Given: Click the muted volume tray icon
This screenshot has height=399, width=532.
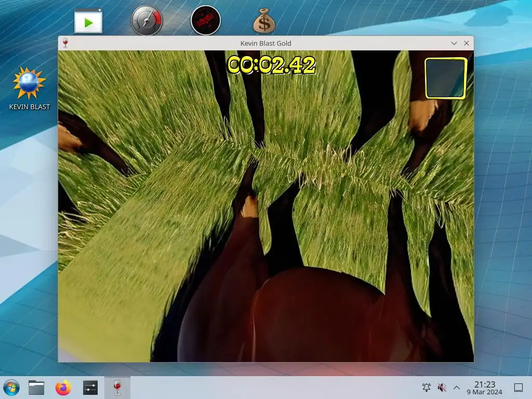Looking at the screenshot, I should [x=442, y=387].
